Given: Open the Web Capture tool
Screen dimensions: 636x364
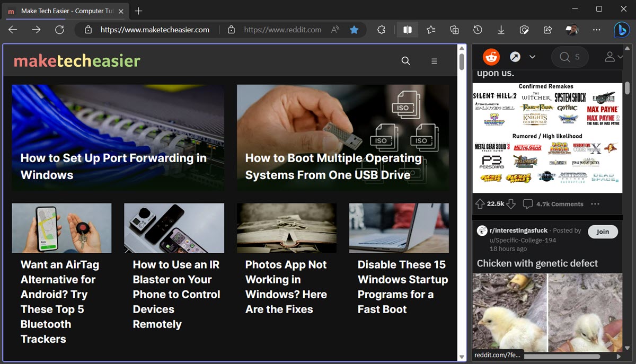Looking at the screenshot, I should tap(524, 30).
